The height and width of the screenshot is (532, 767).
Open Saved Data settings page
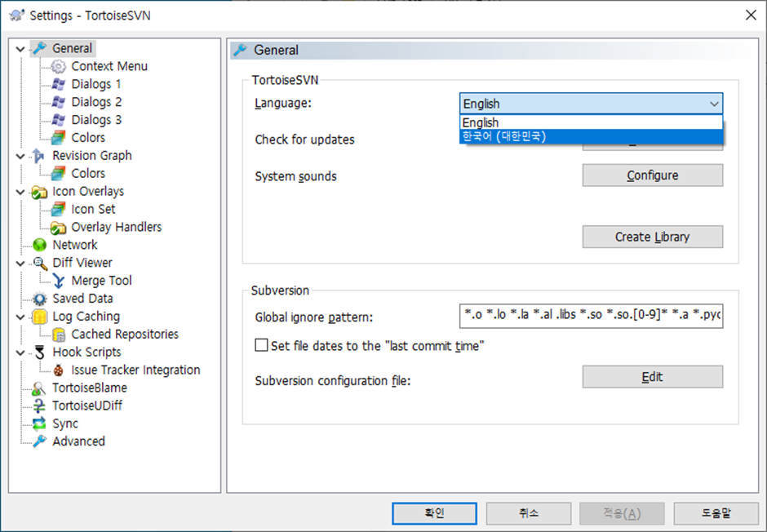(82, 299)
